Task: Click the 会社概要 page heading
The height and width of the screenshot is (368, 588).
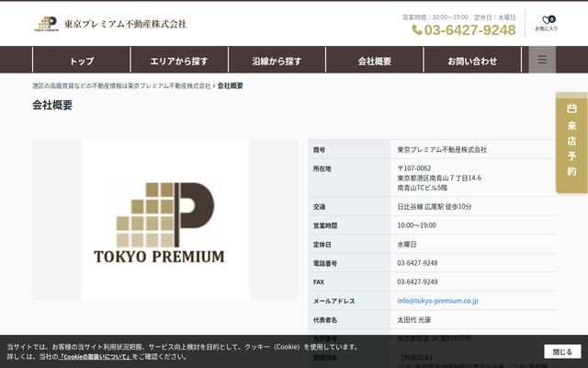Action: 52,105
